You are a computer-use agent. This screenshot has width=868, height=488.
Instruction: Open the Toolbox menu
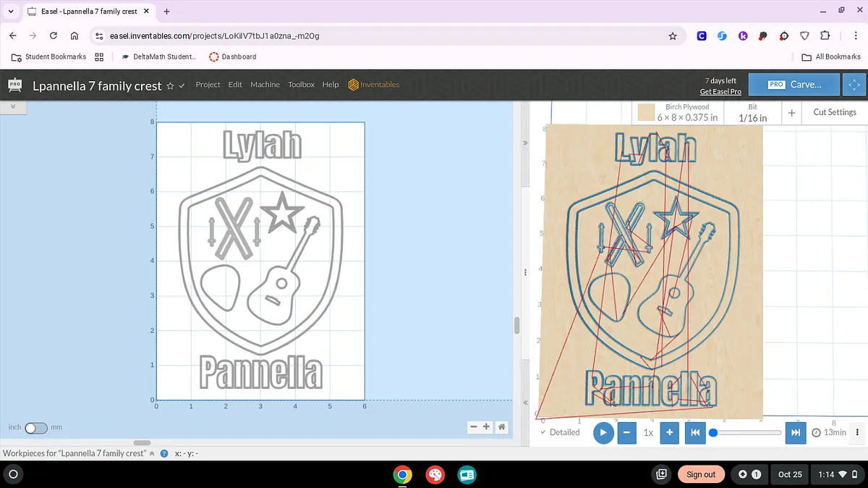point(301,85)
